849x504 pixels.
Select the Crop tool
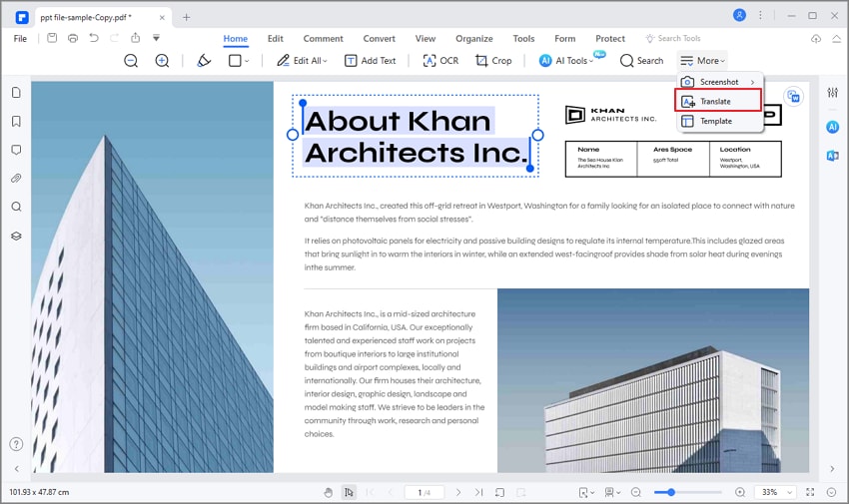493,61
